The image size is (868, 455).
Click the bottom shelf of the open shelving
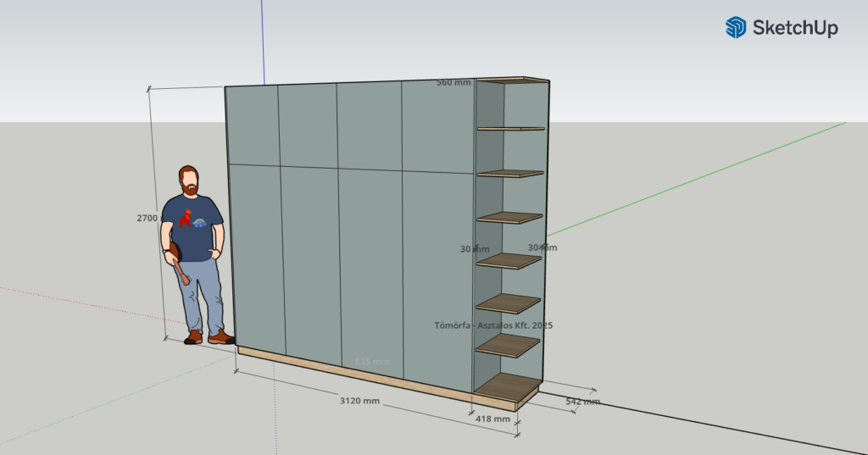[507, 386]
